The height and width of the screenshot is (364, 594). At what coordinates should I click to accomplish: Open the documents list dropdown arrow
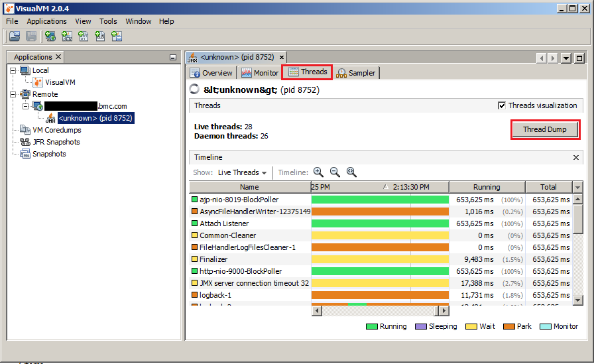click(x=566, y=58)
